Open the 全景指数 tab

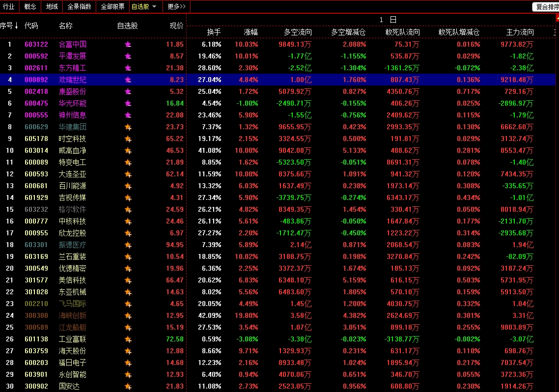pos(79,6)
